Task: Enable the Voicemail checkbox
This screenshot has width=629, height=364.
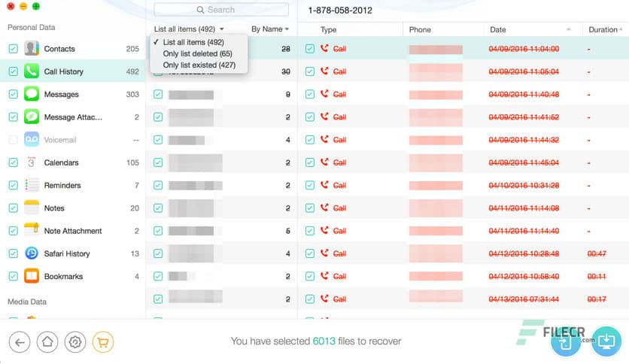Action: coord(13,140)
